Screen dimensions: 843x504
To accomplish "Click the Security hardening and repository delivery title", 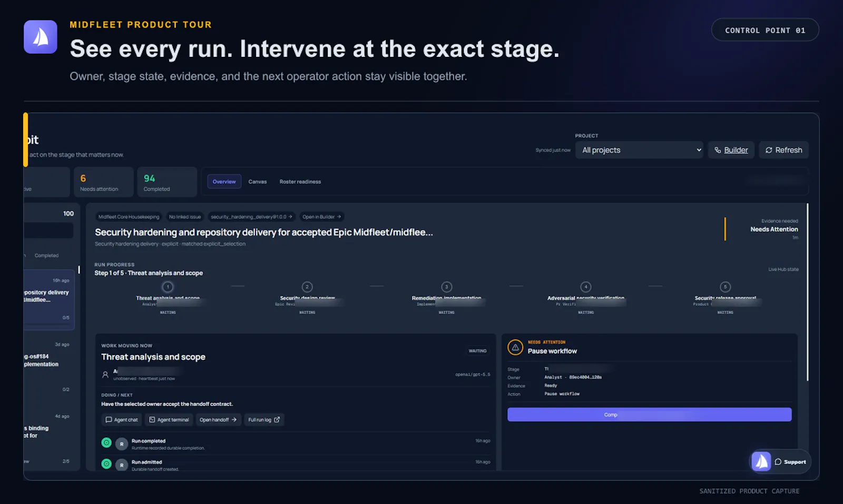I will click(264, 232).
